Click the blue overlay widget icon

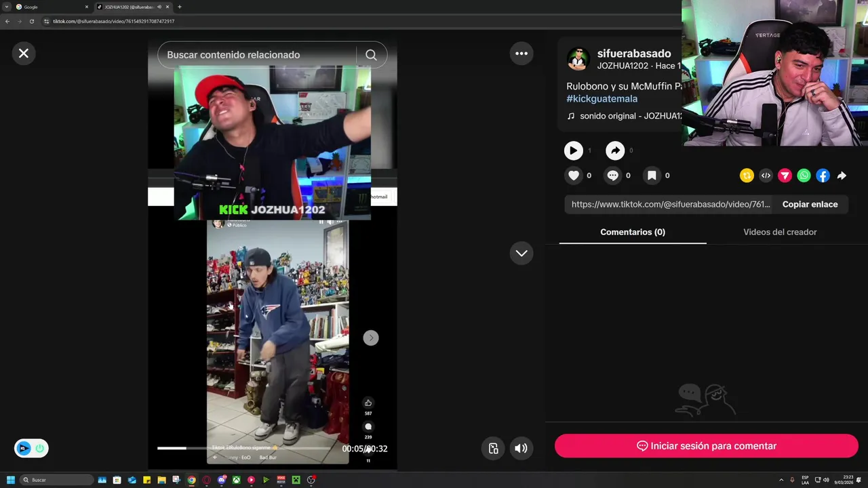24,448
